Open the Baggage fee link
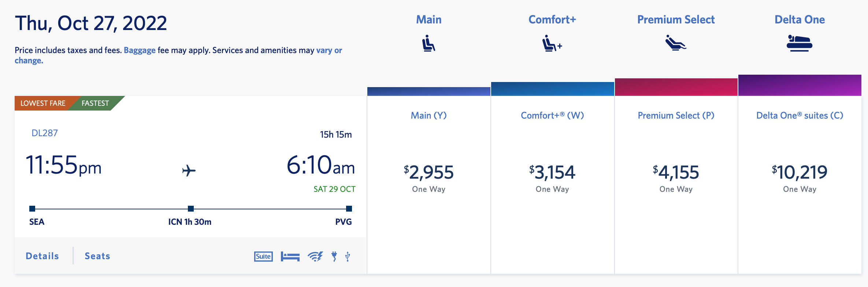 pyautogui.click(x=140, y=50)
